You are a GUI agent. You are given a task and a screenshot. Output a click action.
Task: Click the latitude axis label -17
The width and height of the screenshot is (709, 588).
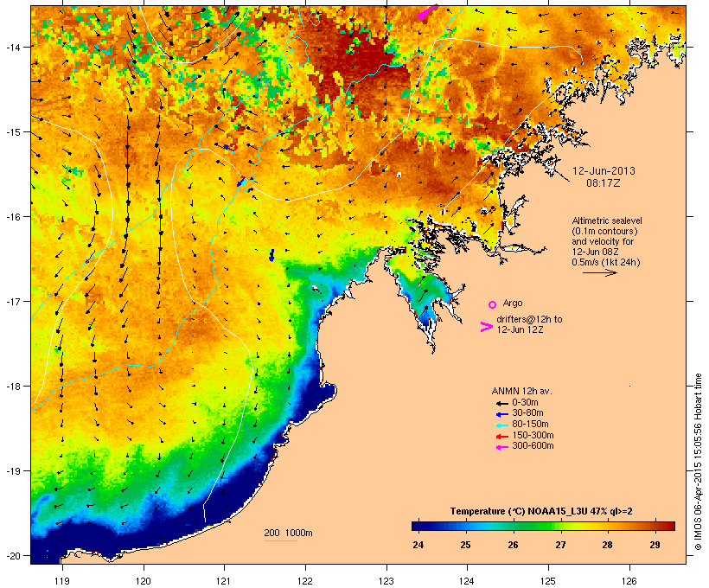13,301
